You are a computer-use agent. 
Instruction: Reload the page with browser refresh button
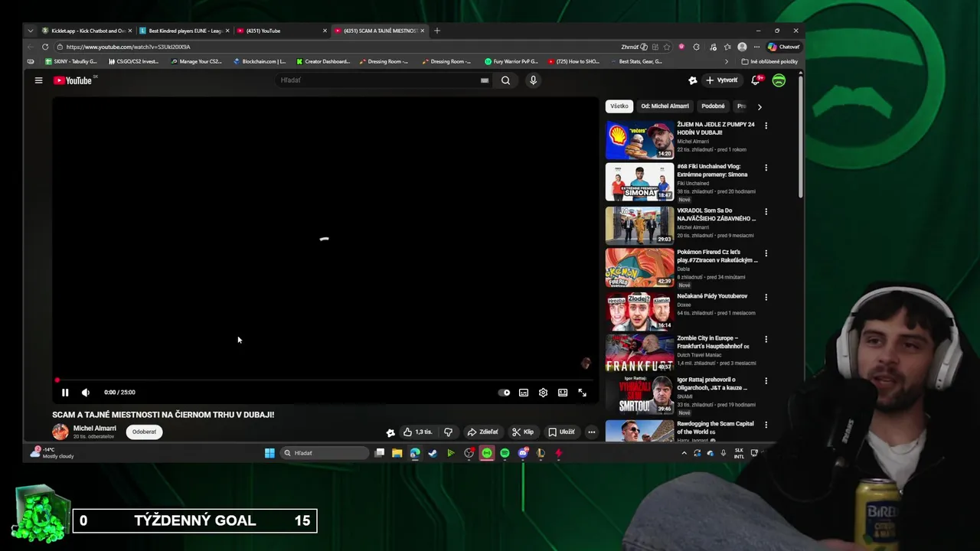click(x=45, y=47)
